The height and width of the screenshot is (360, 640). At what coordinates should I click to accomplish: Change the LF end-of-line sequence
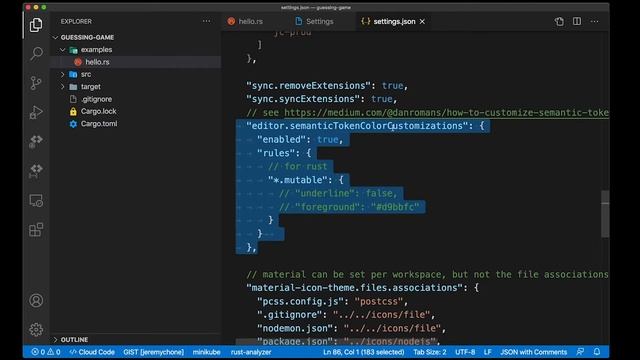click(488, 352)
